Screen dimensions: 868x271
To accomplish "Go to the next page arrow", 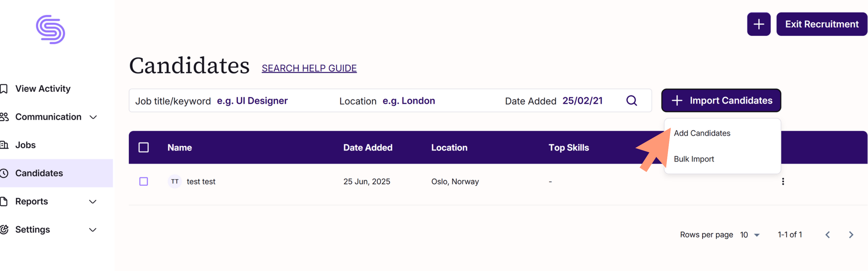I will click(851, 234).
